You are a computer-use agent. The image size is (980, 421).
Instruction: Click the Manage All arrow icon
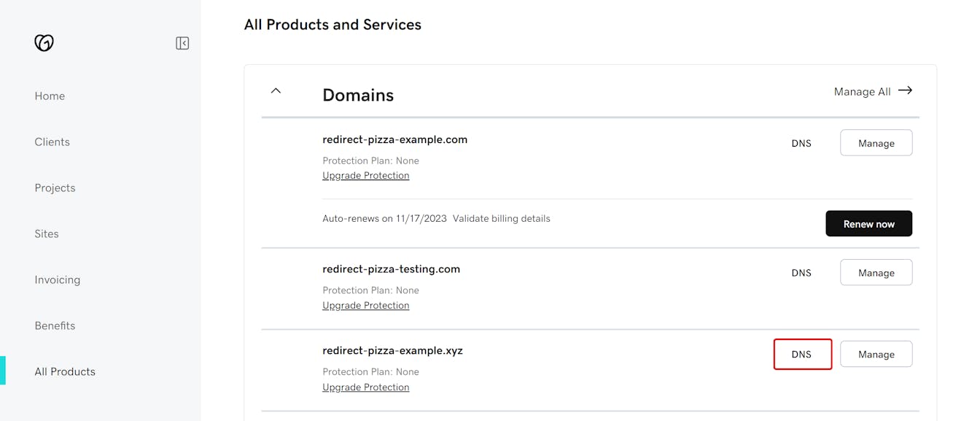906,90
